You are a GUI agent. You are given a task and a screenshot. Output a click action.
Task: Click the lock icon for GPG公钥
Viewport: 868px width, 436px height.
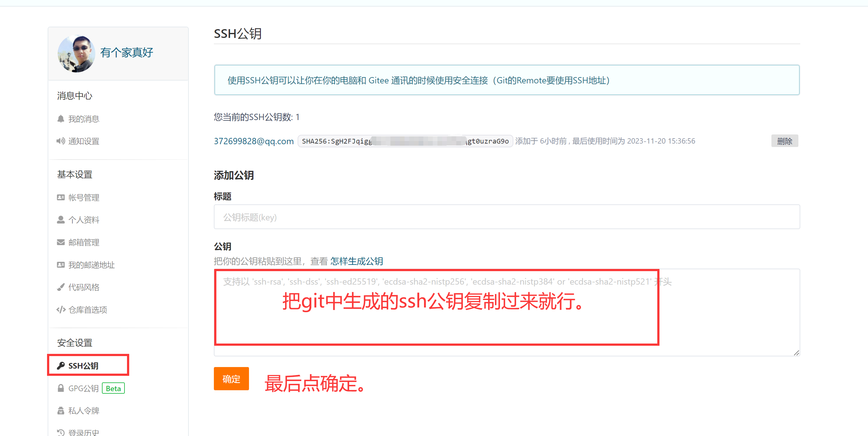61,388
